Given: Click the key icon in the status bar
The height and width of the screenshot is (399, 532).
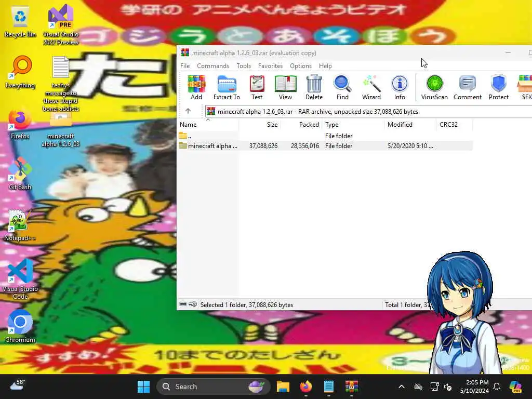Looking at the screenshot, I should (193, 304).
